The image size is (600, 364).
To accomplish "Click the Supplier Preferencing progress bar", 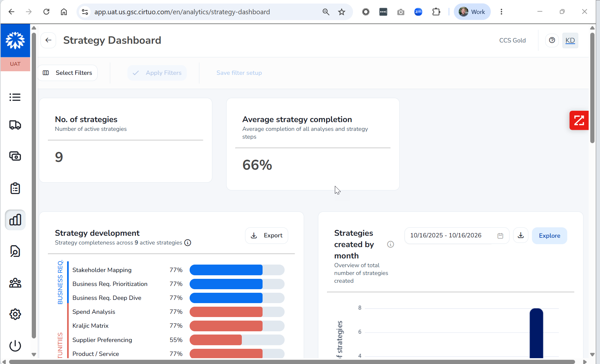I will pyautogui.click(x=237, y=340).
